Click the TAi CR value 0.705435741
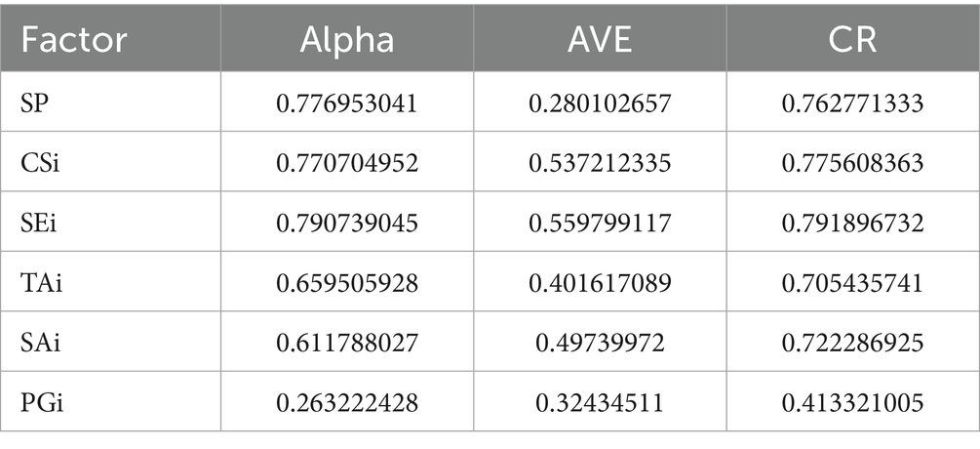Viewport: 980px width, 449px height. 853,284
